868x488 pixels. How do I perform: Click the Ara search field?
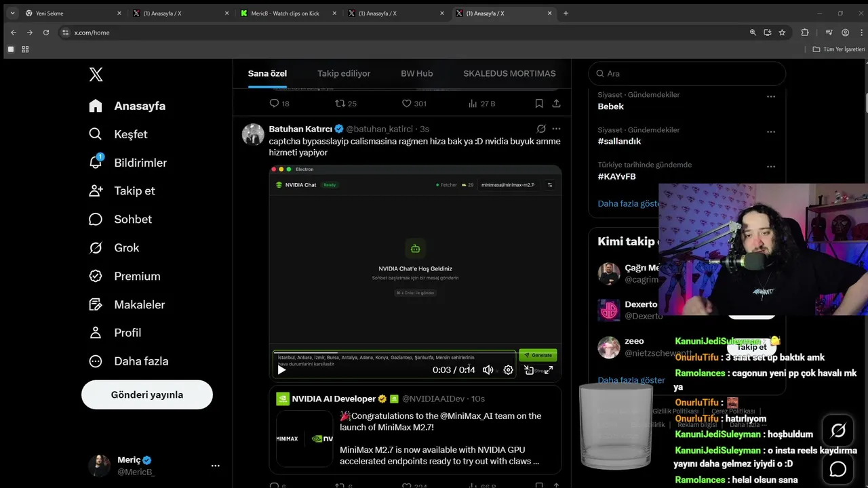point(687,73)
